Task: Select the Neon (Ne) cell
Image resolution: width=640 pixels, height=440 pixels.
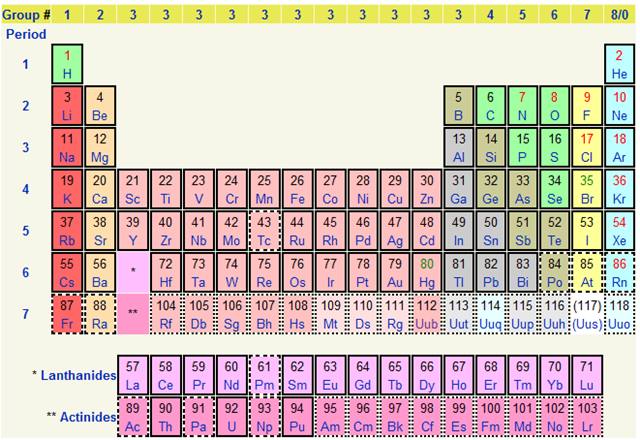Action: click(619, 106)
